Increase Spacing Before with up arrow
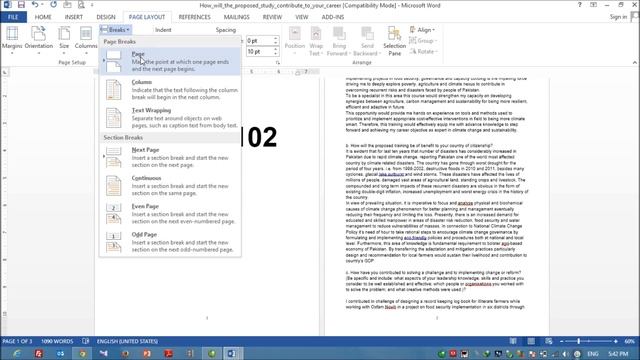 [276, 38]
